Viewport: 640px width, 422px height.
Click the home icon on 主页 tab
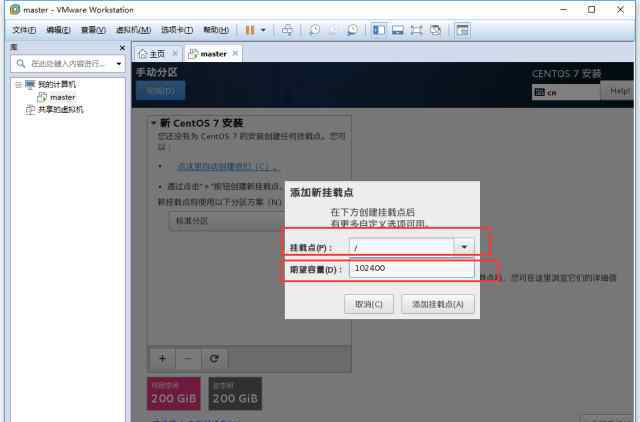[142, 53]
